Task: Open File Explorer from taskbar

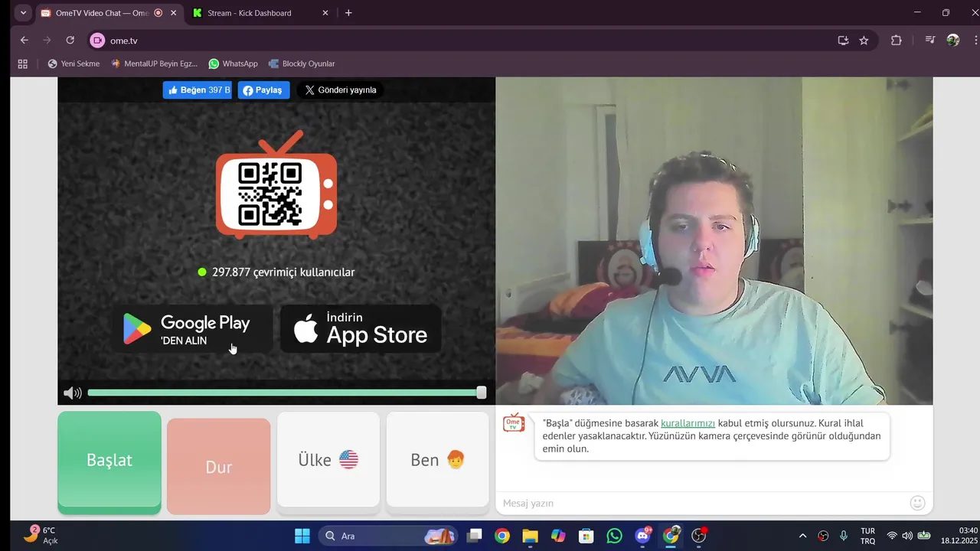Action: [530, 536]
